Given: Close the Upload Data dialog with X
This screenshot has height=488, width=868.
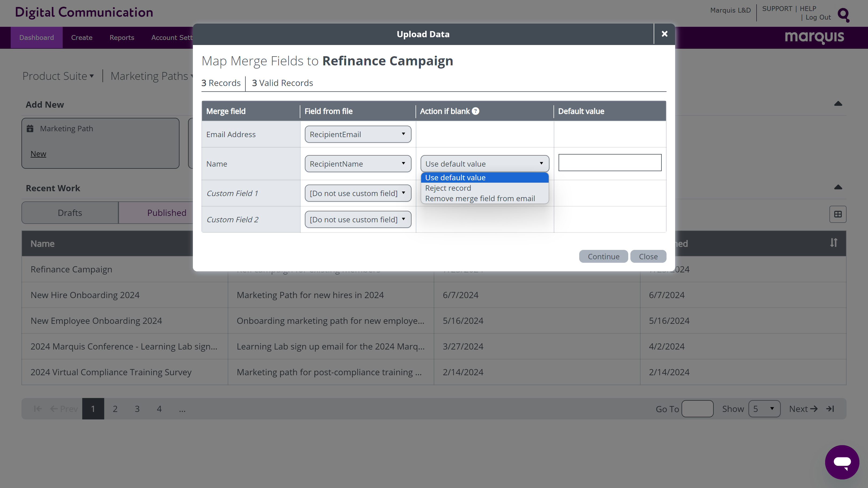Looking at the screenshot, I should [x=664, y=34].
